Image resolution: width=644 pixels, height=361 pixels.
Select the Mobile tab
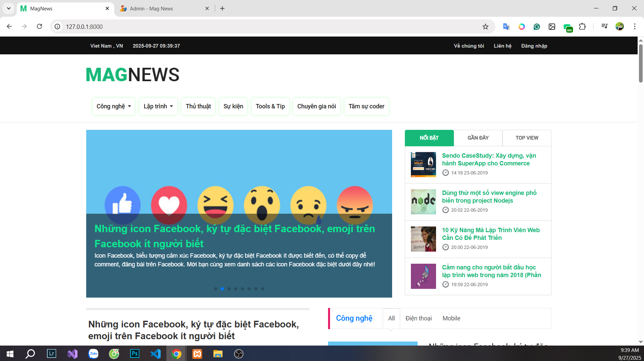point(451,318)
